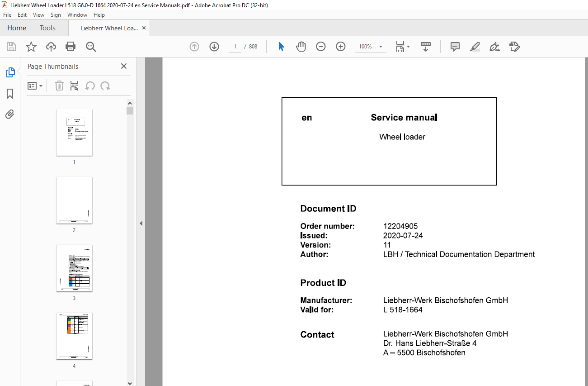This screenshot has width=588, height=386.
Task: Click 'A – 5500 Bischofshofen' text
Action: click(424, 353)
